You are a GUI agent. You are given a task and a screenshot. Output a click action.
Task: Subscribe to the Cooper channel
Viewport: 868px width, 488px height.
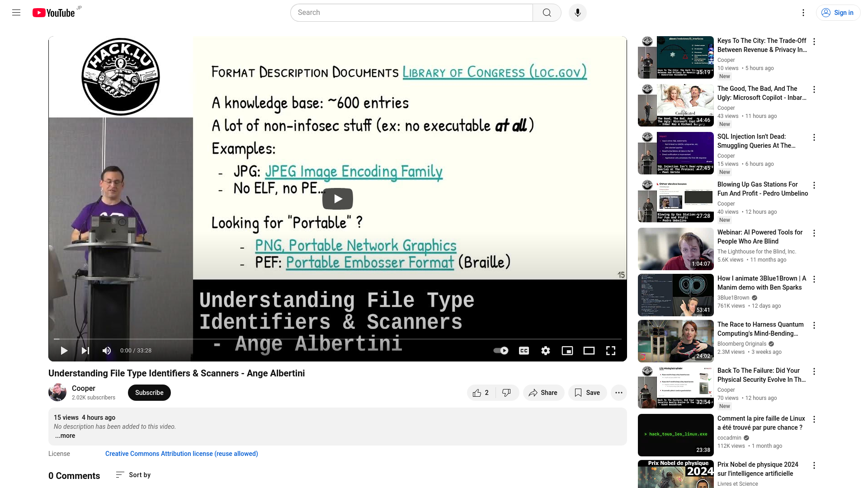[149, 393]
